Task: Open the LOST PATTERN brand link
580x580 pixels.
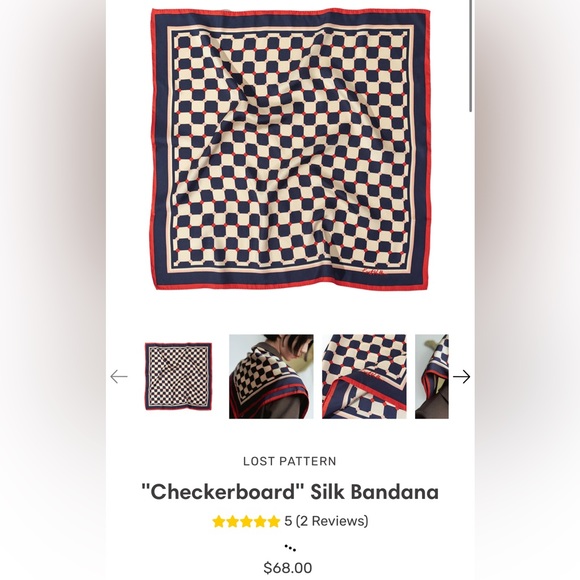Action: coord(290,461)
